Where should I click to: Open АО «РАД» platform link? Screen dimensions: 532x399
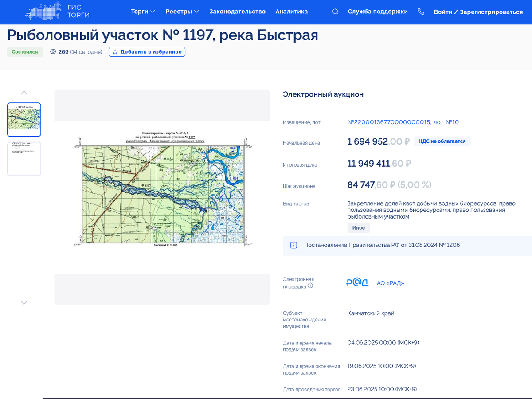(391, 283)
